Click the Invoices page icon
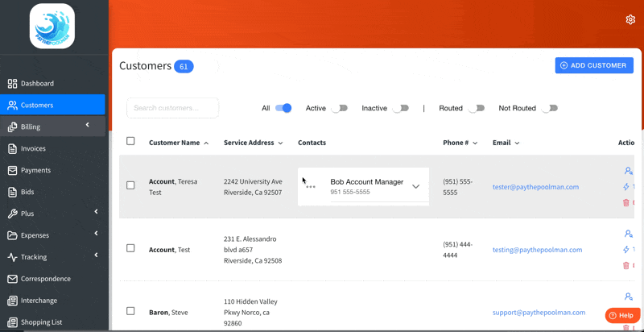The image size is (644, 332). tap(12, 149)
